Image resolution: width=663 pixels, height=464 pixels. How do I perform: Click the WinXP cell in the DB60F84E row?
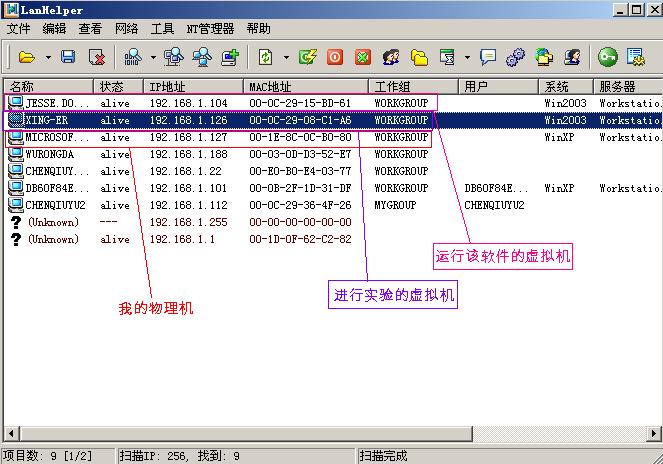point(559,188)
